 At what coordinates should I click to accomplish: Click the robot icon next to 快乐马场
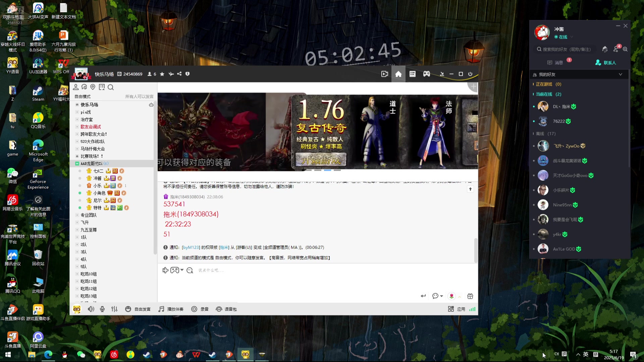(151, 105)
